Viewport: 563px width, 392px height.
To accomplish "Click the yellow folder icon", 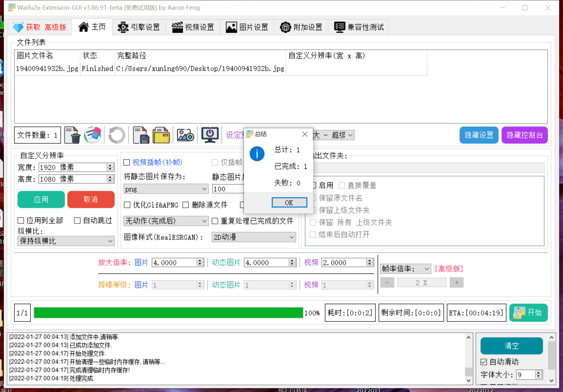I will click(x=161, y=135).
